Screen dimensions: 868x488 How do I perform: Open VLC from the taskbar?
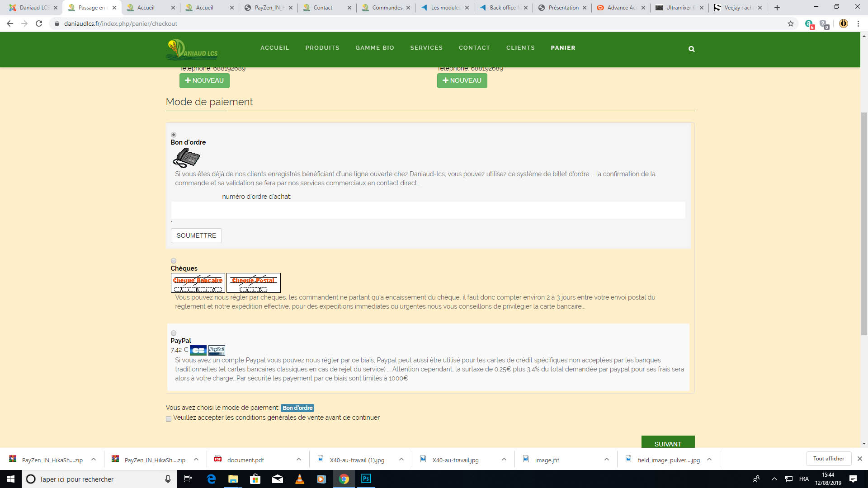(x=299, y=479)
